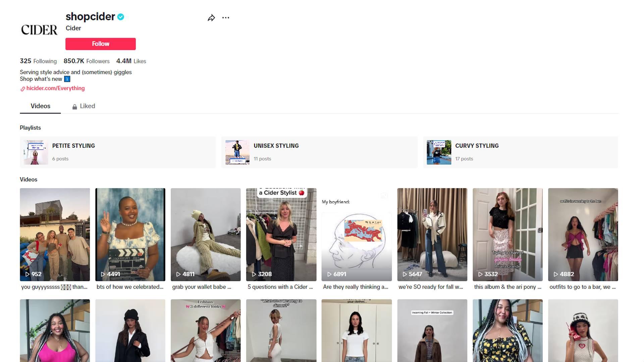Open video with lemon-print top woman
Screen dimensions: 644x362
point(507,330)
